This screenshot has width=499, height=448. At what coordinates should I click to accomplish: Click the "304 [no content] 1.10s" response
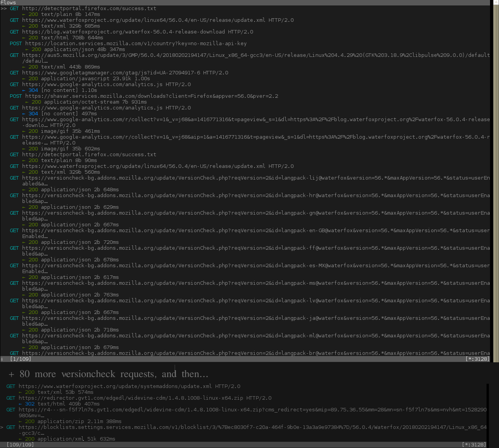point(60,90)
